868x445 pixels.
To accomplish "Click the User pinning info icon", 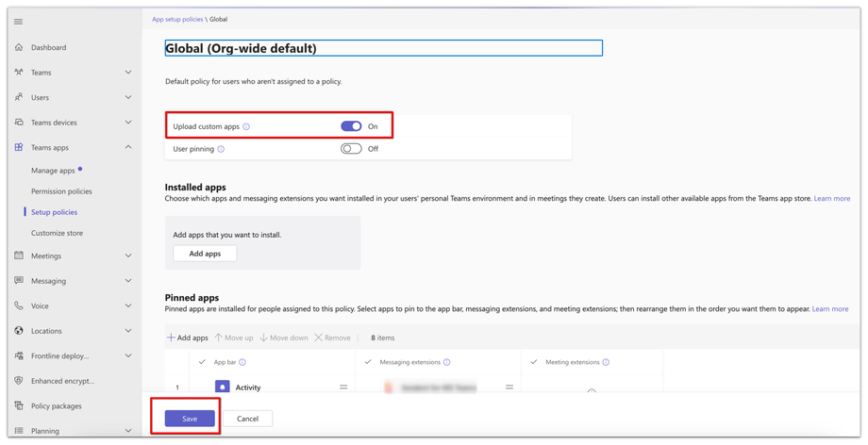I will pyautogui.click(x=221, y=149).
